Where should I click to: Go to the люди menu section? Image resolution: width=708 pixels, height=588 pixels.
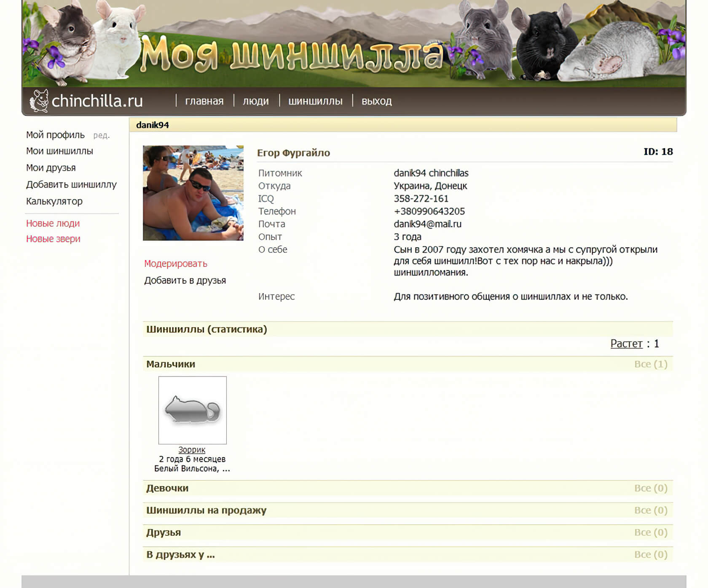click(255, 101)
